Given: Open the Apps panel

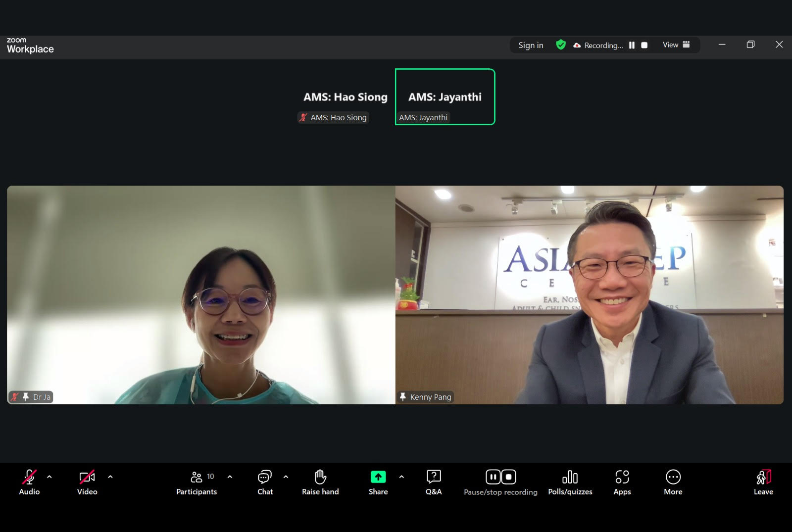Looking at the screenshot, I should point(622,482).
